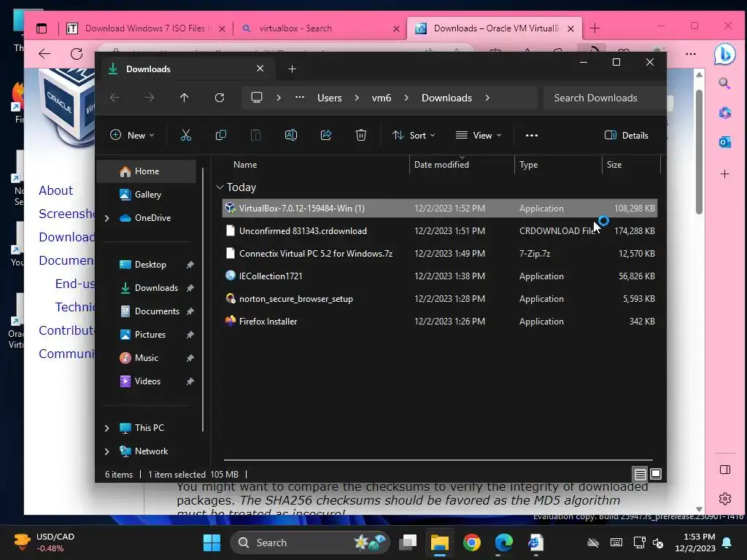Click the Edge browser refresh icon
Image resolution: width=747 pixels, height=560 pixels.
pos(77,54)
